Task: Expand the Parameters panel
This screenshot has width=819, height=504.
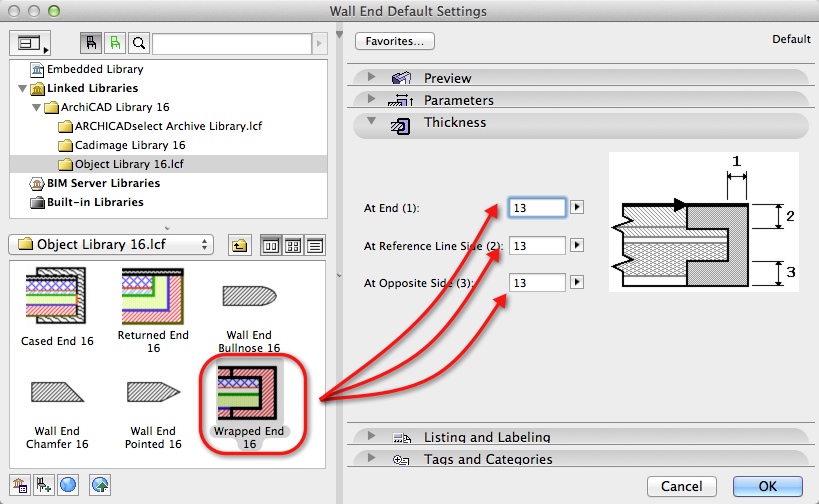Action: (371, 99)
